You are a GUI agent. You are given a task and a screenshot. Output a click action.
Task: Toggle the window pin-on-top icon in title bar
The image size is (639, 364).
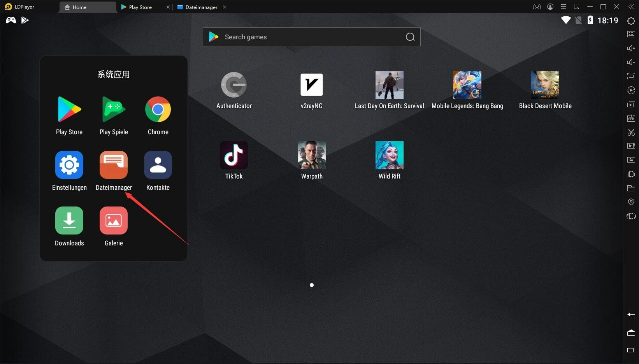click(577, 7)
